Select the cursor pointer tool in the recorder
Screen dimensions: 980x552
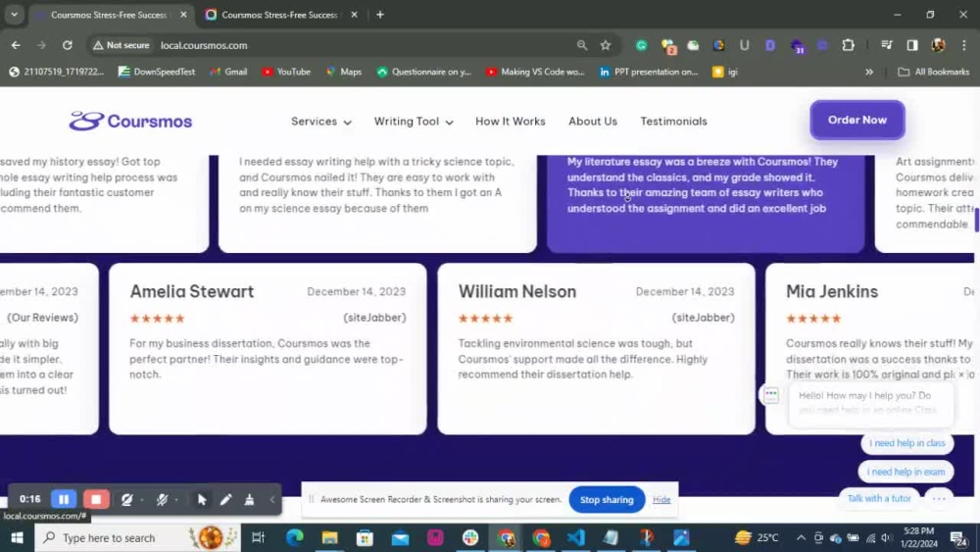(x=201, y=499)
